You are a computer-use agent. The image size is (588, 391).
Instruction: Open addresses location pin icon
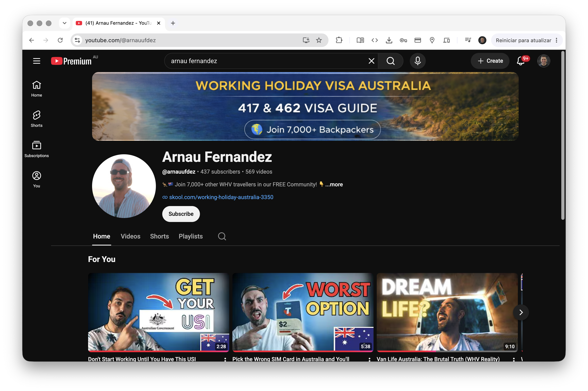(432, 40)
